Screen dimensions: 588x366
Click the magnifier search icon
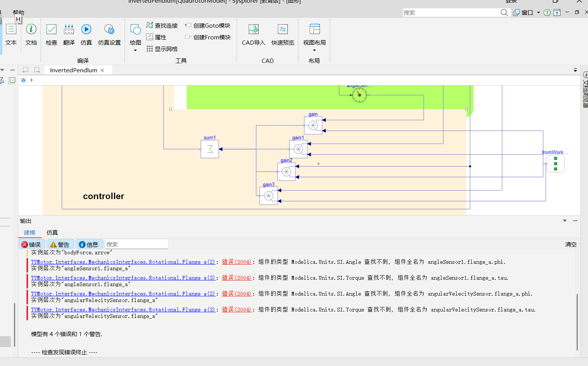tap(504, 12)
